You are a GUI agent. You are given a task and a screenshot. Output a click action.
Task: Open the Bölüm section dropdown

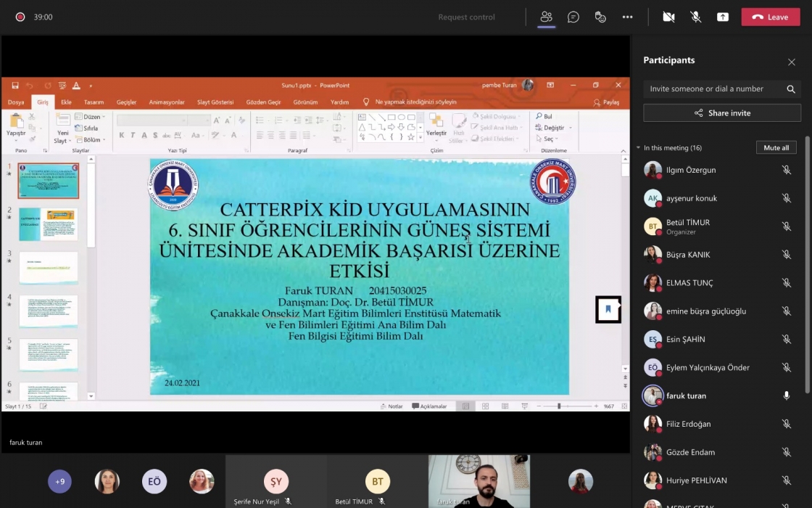point(91,140)
